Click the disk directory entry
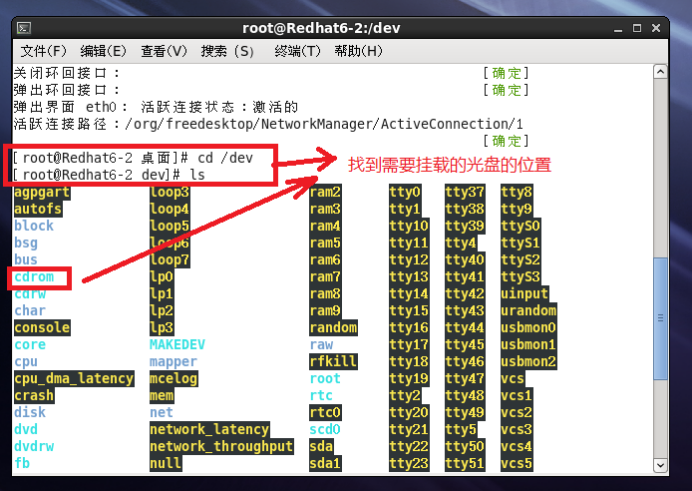The height and width of the screenshot is (491, 692). [x=30, y=412]
